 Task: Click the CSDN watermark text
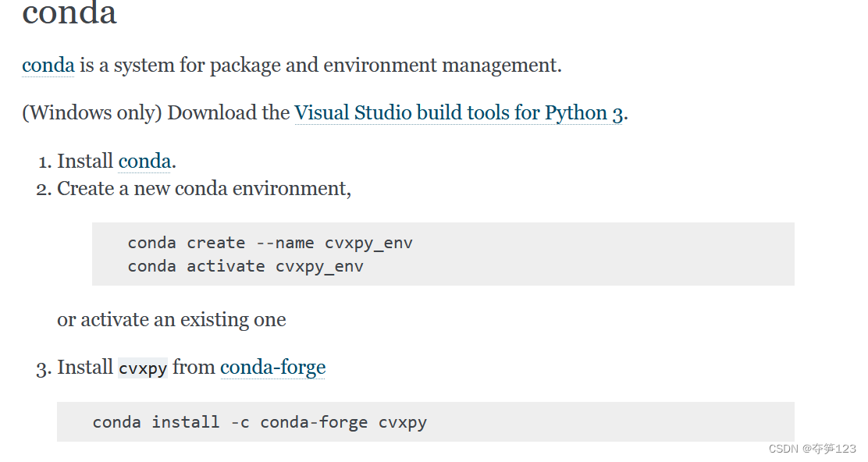click(812, 449)
